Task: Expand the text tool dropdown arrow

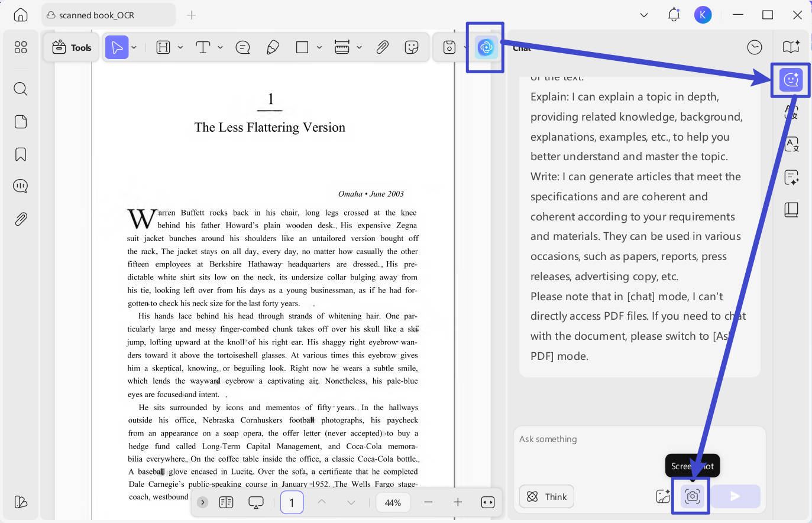Action: click(x=220, y=47)
